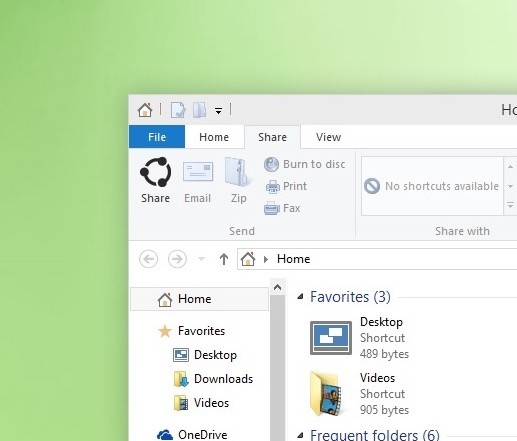The width and height of the screenshot is (517, 441).
Task: Open recent locations dropdown arrow
Action: pos(201,259)
